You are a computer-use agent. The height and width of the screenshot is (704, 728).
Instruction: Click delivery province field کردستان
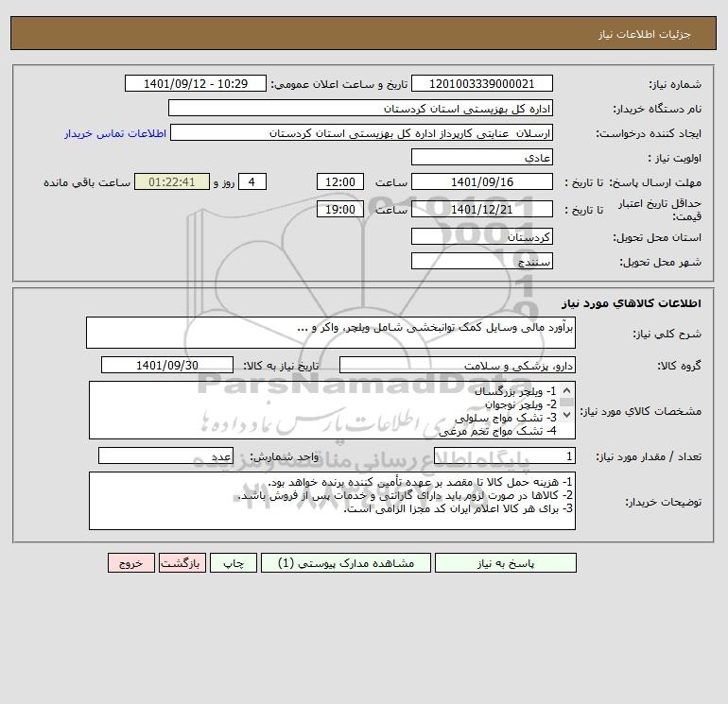[482, 236]
